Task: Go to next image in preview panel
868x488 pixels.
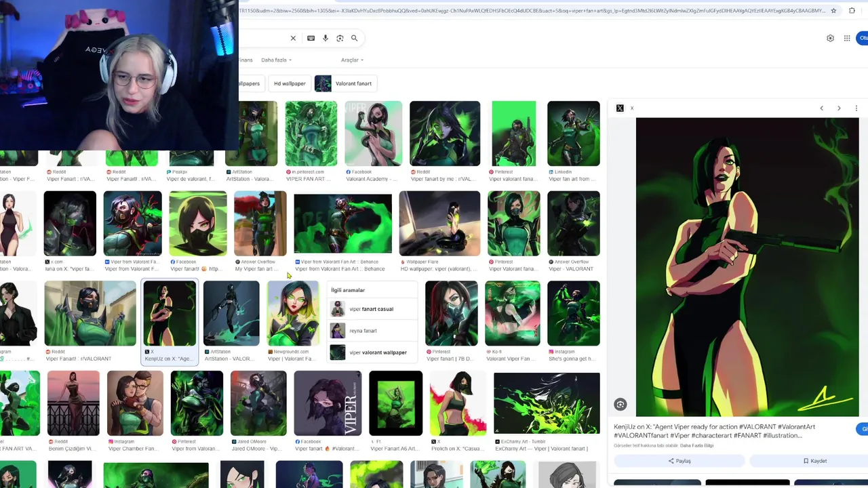Action: 839,108
